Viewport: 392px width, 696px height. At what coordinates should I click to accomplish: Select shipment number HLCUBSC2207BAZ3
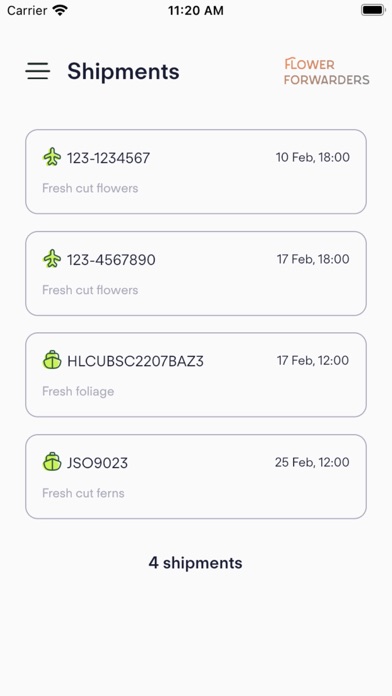click(x=135, y=361)
